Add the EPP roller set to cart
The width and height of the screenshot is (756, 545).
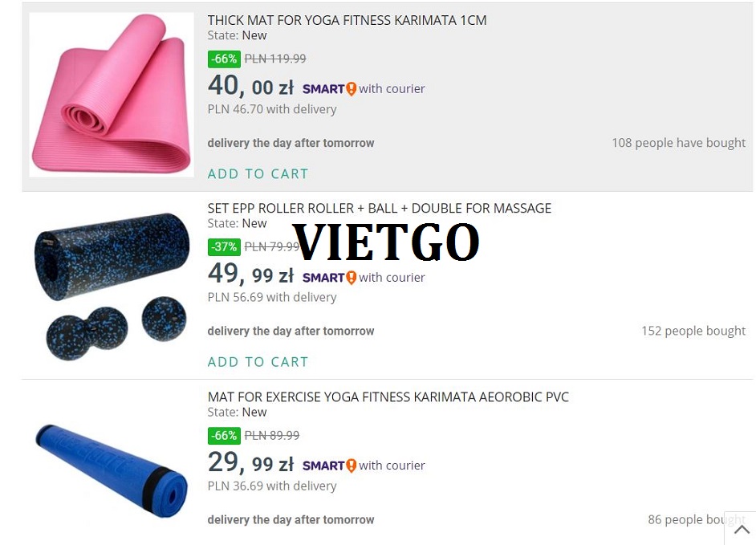258,362
